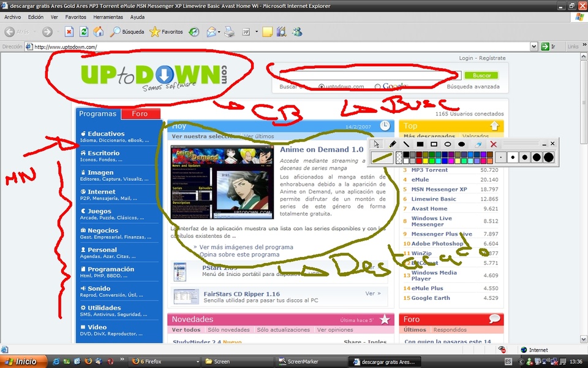The image size is (588, 368).
Task: Select the freehand pen tool in ScreenMarker
Action: tap(393, 144)
